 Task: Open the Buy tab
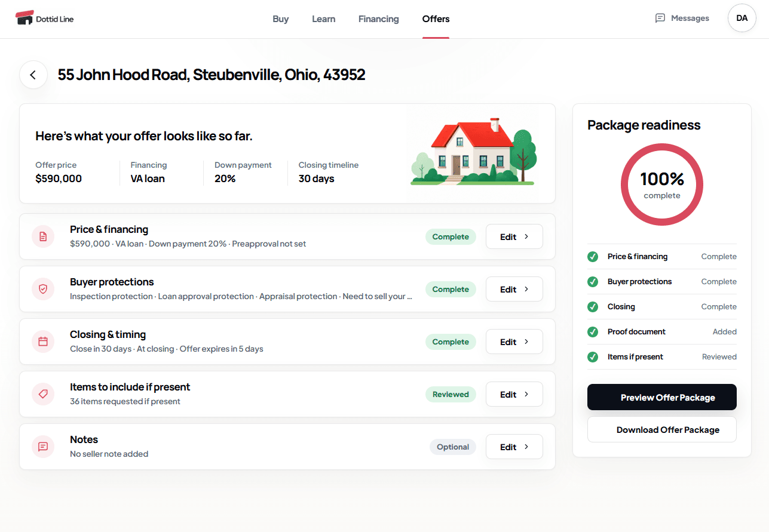click(281, 19)
